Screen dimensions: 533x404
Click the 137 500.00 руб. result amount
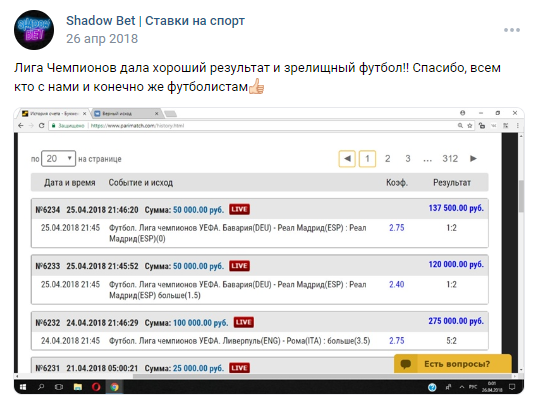[456, 208]
